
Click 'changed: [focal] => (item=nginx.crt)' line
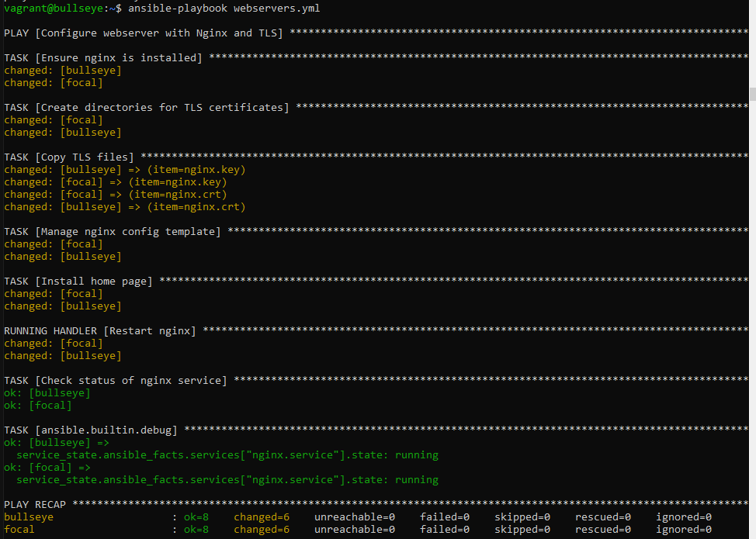[x=115, y=195]
